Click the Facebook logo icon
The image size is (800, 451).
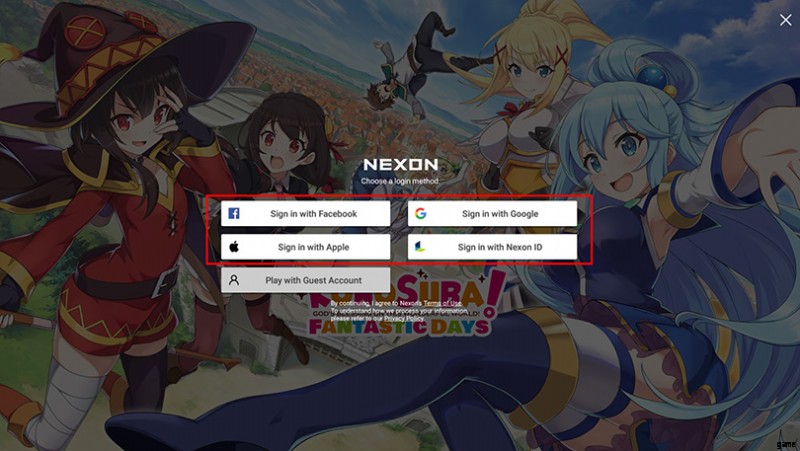coord(234,213)
